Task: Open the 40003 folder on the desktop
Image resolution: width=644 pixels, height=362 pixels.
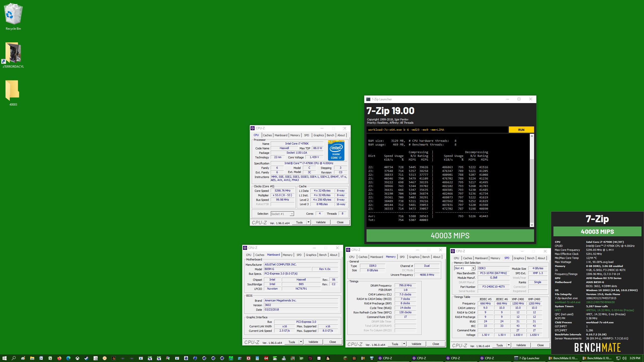Action: tap(13, 93)
